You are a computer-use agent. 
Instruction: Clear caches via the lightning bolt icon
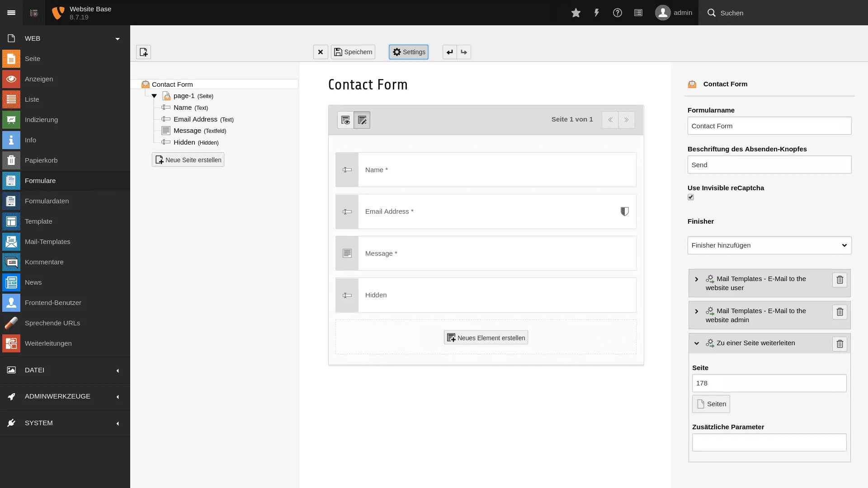click(596, 13)
